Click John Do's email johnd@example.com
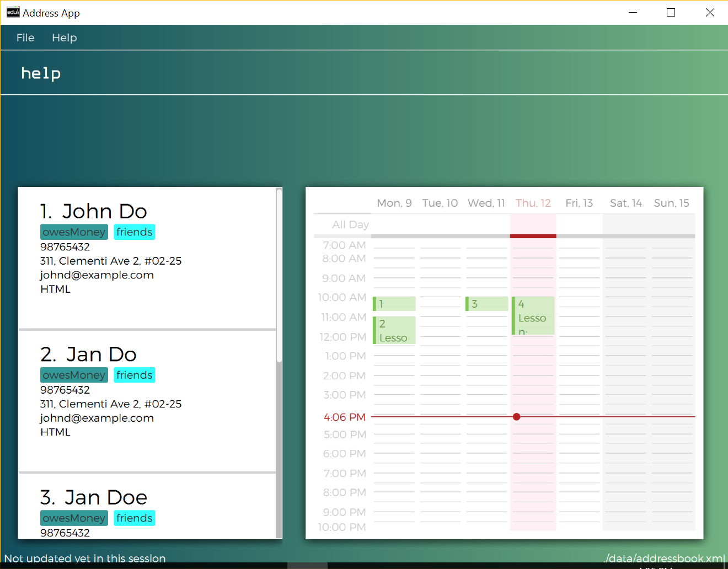The width and height of the screenshot is (728, 569). 97,275
